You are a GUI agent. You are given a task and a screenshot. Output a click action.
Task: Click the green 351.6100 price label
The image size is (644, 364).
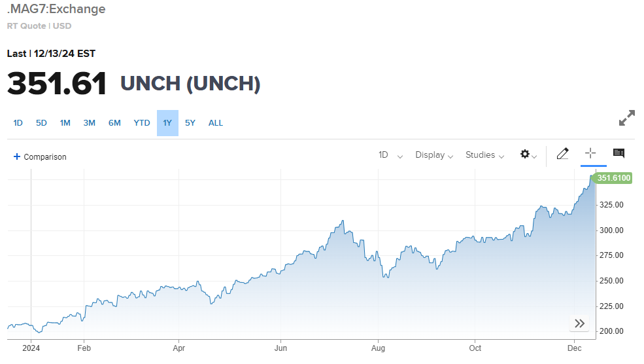613,178
